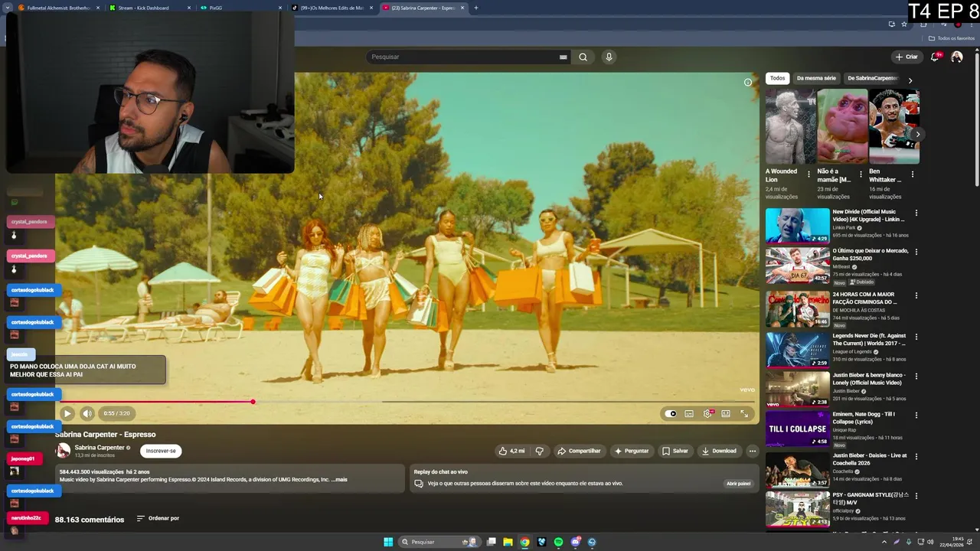Open Spotify from taskbar
Screen dimensions: 980x551
click(x=558, y=542)
